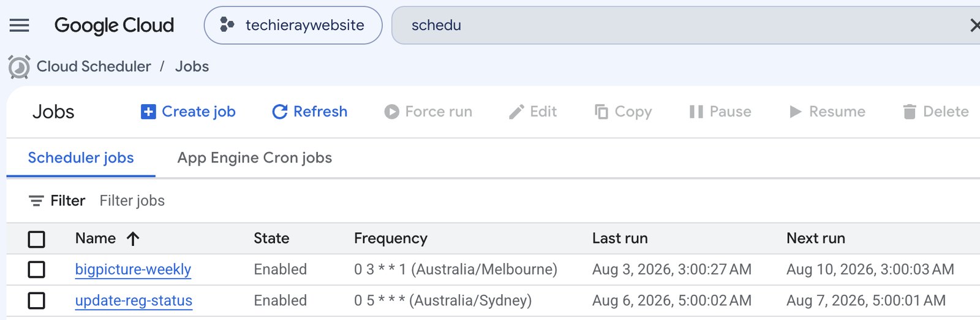Click the Delete button
Screen dimensions: 980x320
pyautogui.click(x=935, y=112)
